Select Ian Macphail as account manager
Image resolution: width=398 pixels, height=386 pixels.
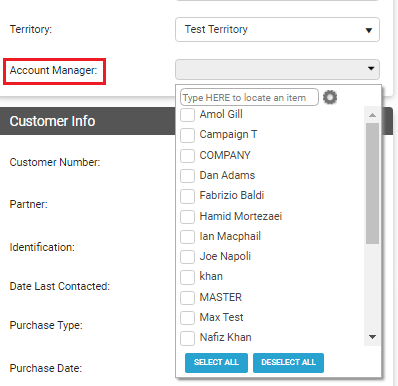pos(187,237)
